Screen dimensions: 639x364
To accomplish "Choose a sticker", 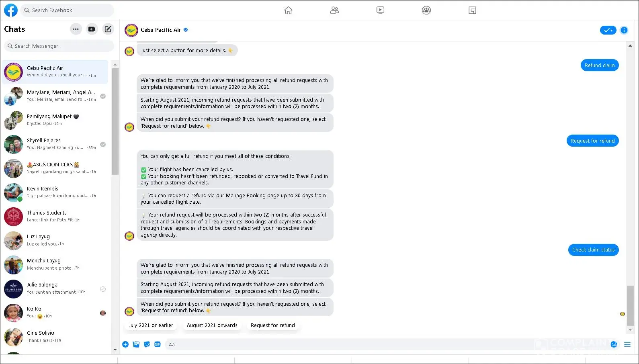I will (x=147, y=344).
